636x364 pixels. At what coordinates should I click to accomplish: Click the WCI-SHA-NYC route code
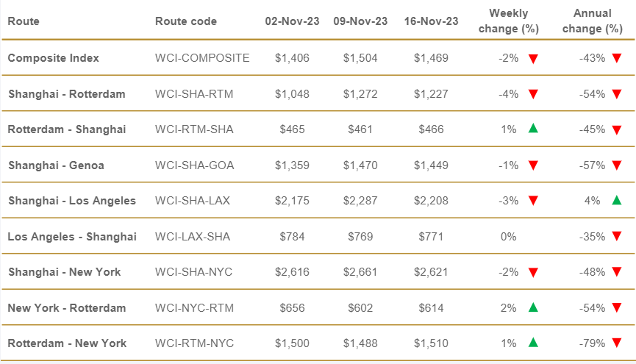click(193, 272)
